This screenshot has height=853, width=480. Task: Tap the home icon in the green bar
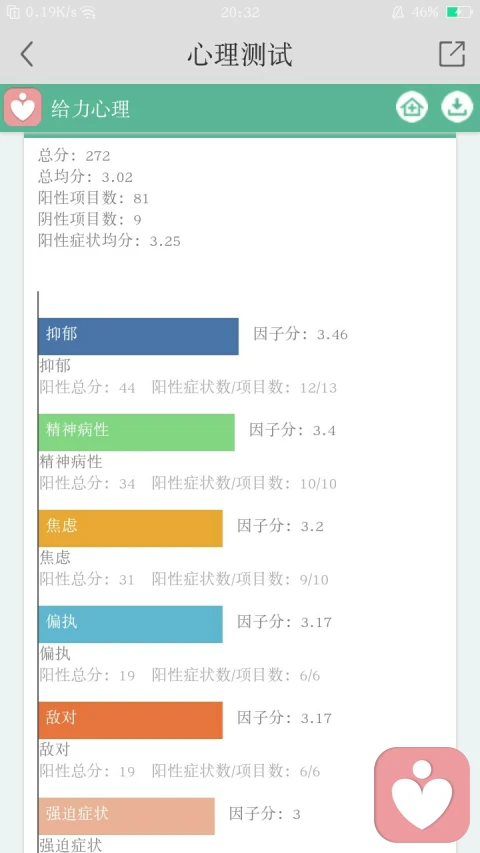(411, 107)
